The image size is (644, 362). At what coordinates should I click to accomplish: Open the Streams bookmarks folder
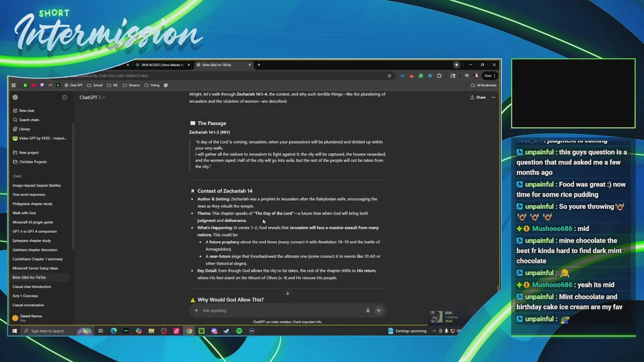point(131,85)
